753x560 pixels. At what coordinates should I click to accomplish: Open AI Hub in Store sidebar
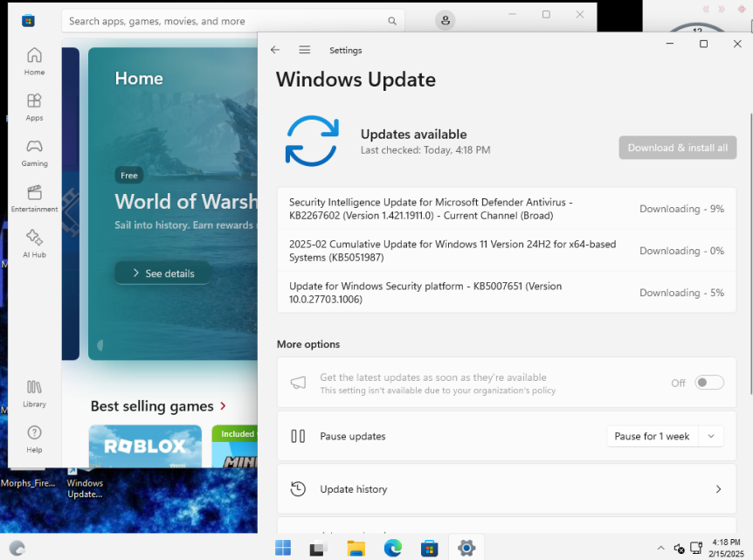coord(34,243)
